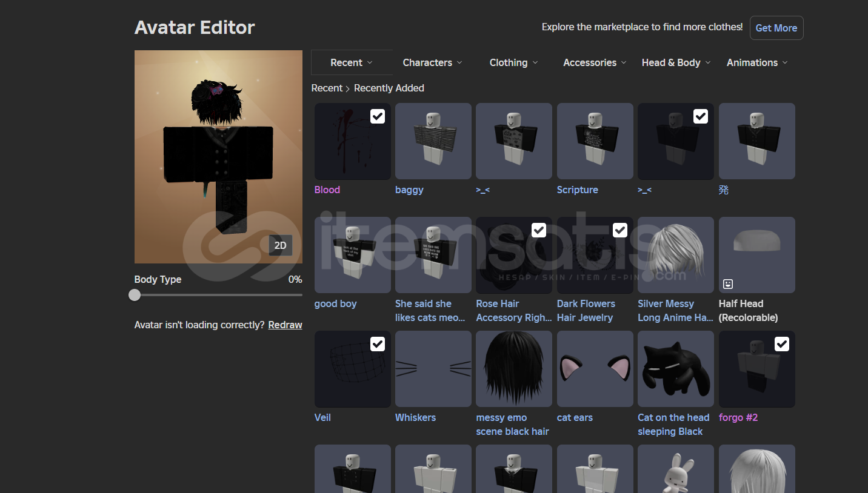The height and width of the screenshot is (493, 868).
Task: Equip the cat ears accessory thumbnail
Action: (595, 369)
